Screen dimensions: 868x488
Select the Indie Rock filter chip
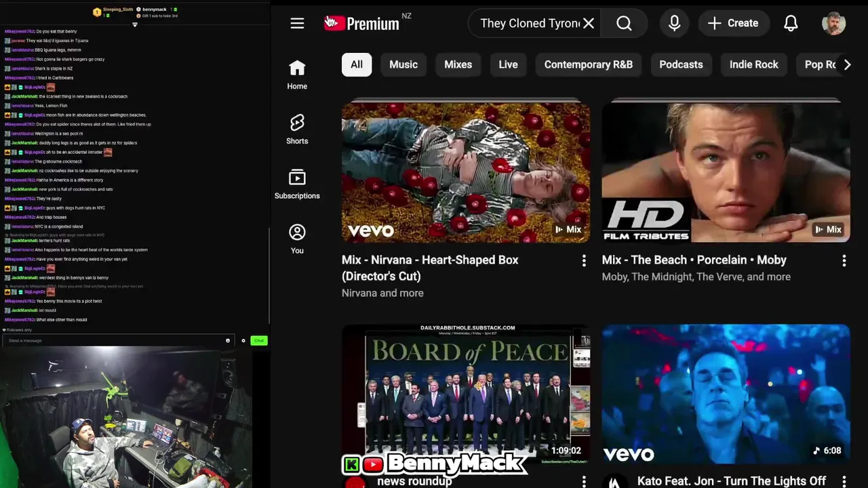coord(753,64)
